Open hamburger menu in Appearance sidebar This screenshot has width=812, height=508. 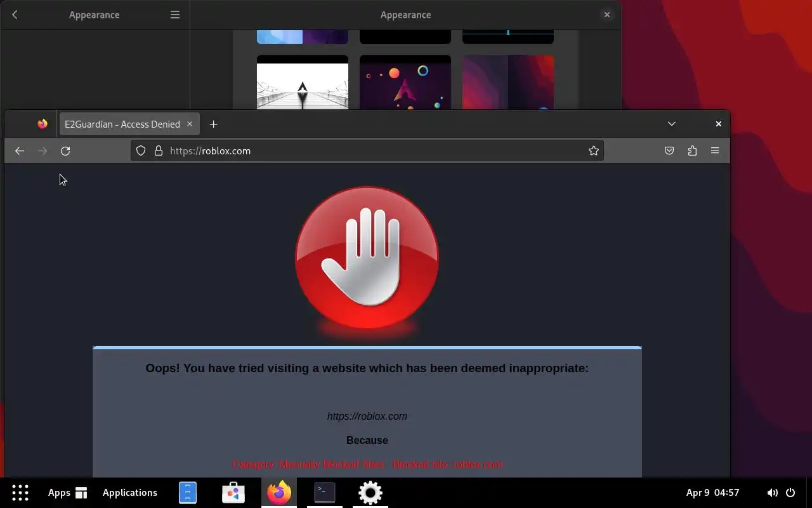tap(175, 15)
